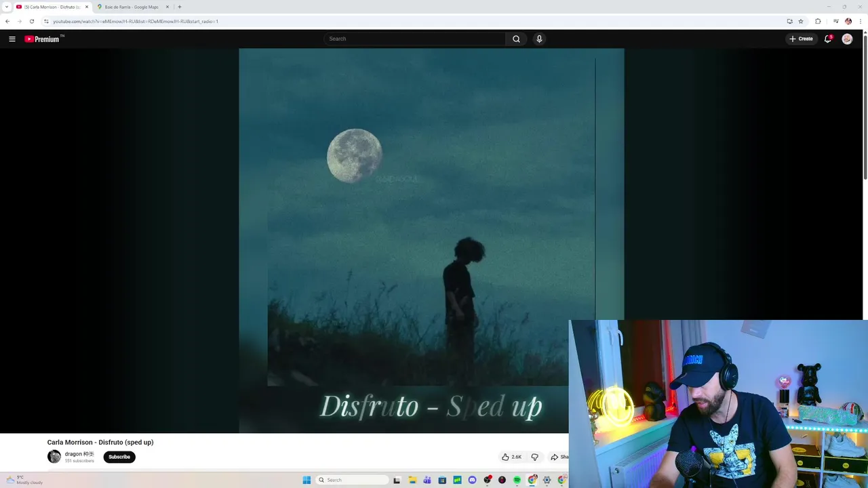The image size is (868, 488).
Task: View site information icon in address bar
Action: 46,21
